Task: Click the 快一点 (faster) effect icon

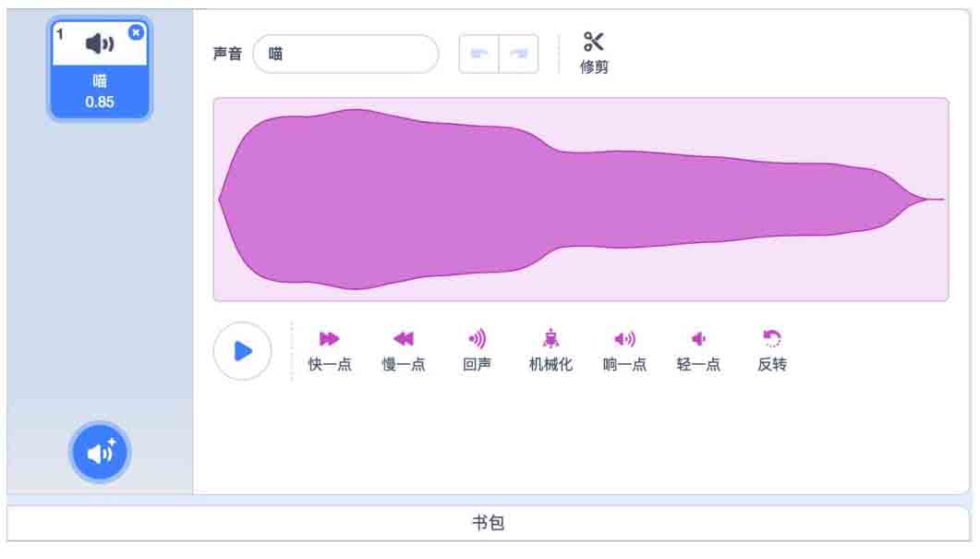Action: pos(330,339)
